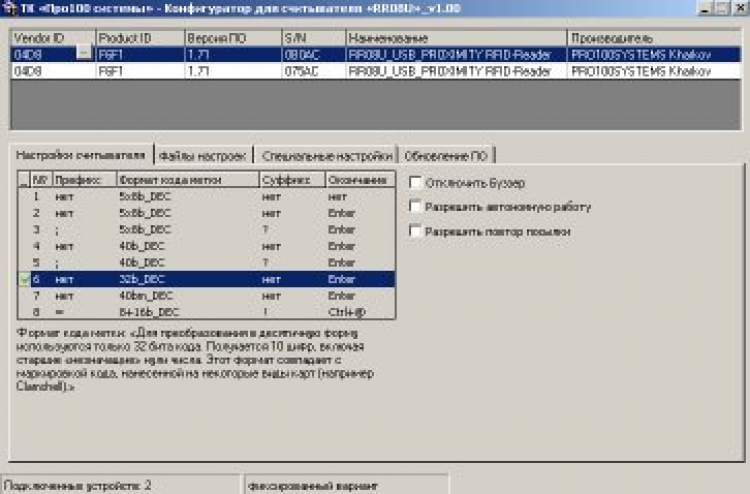
Task: Open the Файлы настроек tab
Action: 202,156
